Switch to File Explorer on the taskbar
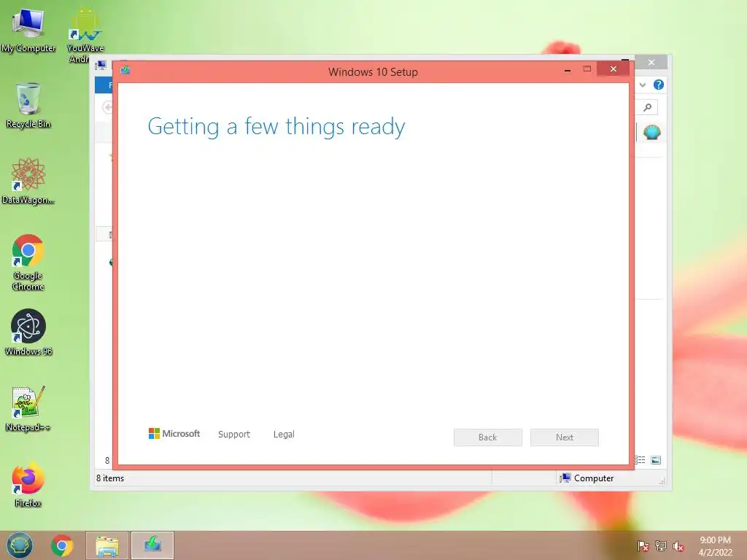This screenshot has height=560, width=747. 107,545
